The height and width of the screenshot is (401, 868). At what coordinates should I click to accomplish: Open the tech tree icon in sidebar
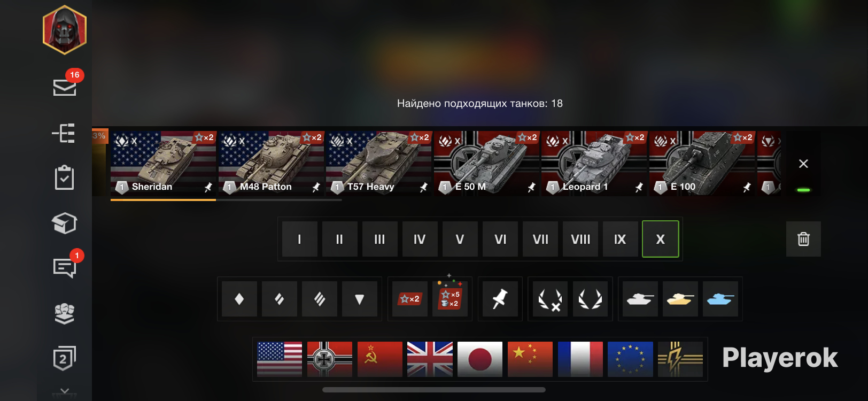point(64,133)
